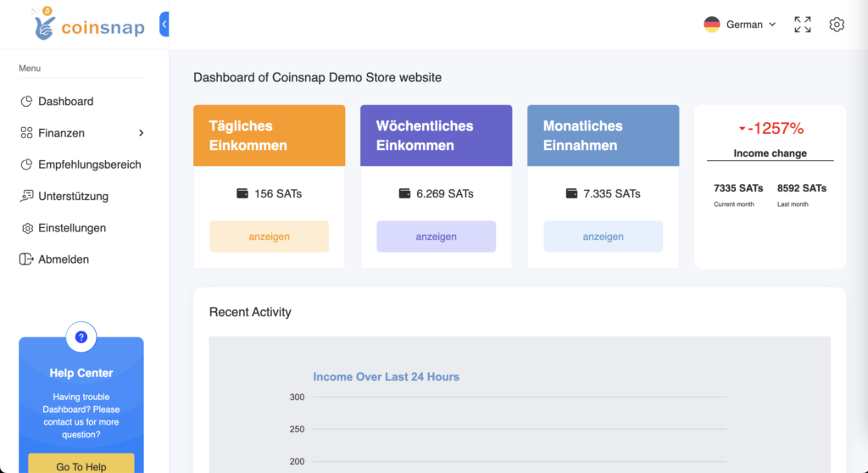
Task: Click anzeigen under Monatliches Einnahmen
Action: (x=603, y=236)
